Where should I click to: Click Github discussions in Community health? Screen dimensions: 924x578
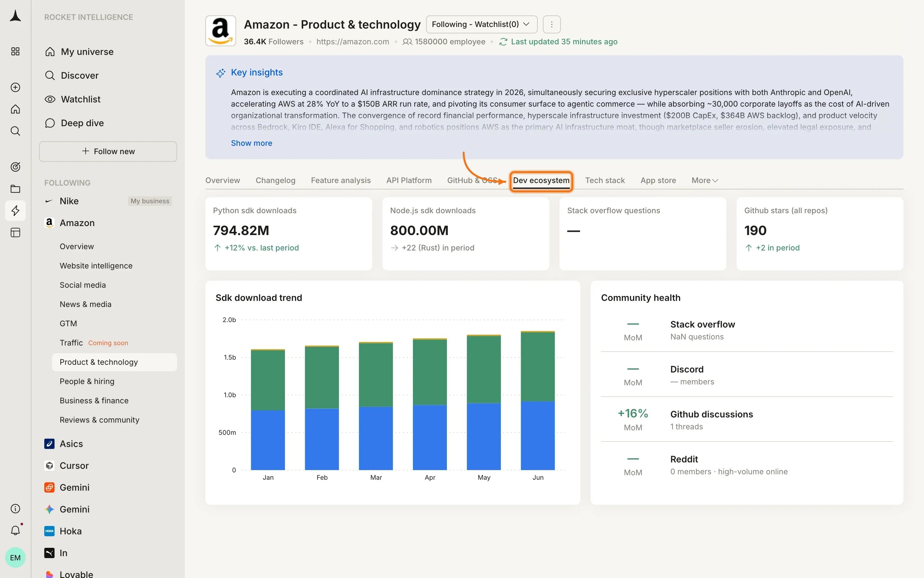click(711, 414)
